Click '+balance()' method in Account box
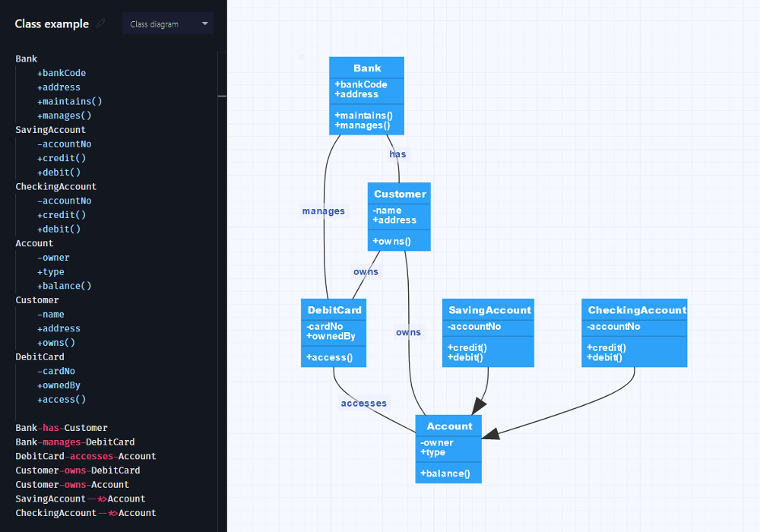This screenshot has width=760, height=532. coord(445,474)
